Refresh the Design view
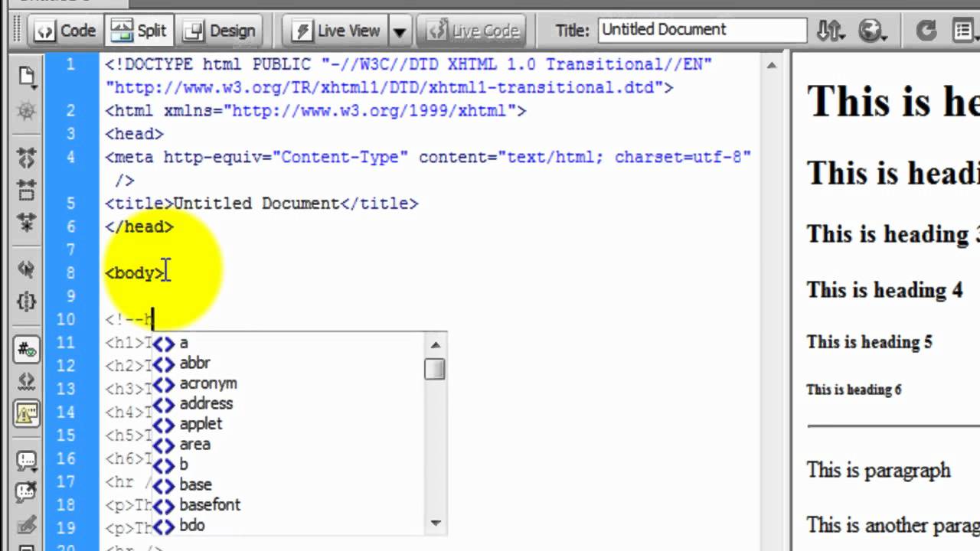This screenshot has height=551, width=980. tap(926, 31)
